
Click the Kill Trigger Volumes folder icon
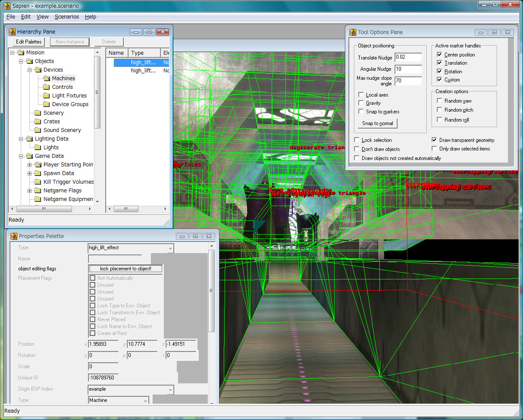[38, 182]
